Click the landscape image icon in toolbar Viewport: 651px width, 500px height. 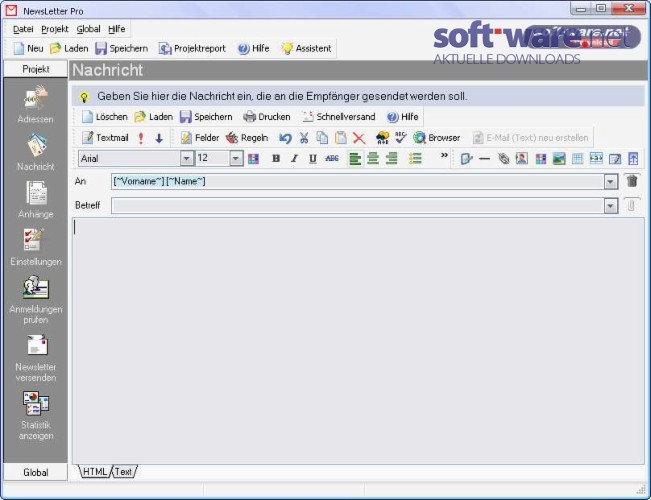pos(559,159)
